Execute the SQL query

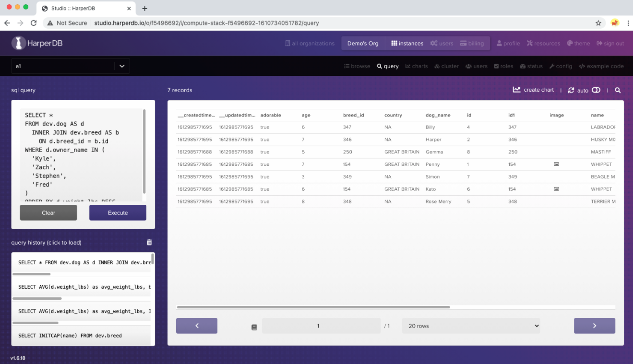click(118, 212)
